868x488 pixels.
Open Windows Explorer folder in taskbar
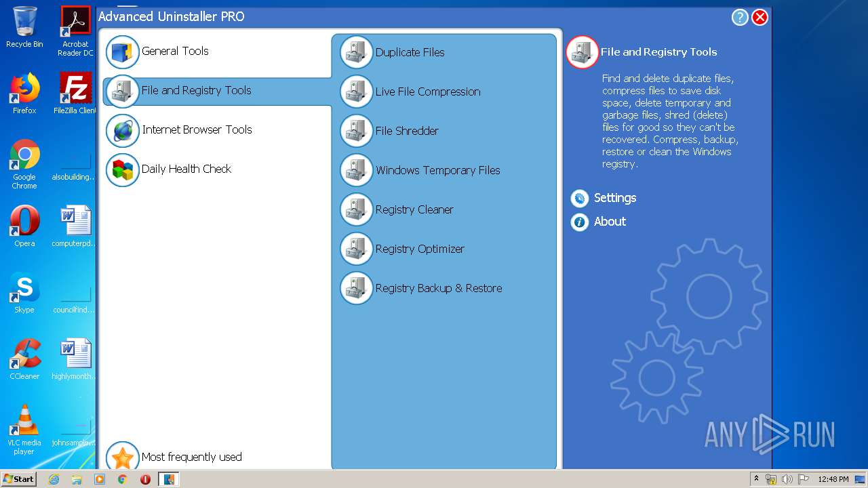[x=77, y=479]
